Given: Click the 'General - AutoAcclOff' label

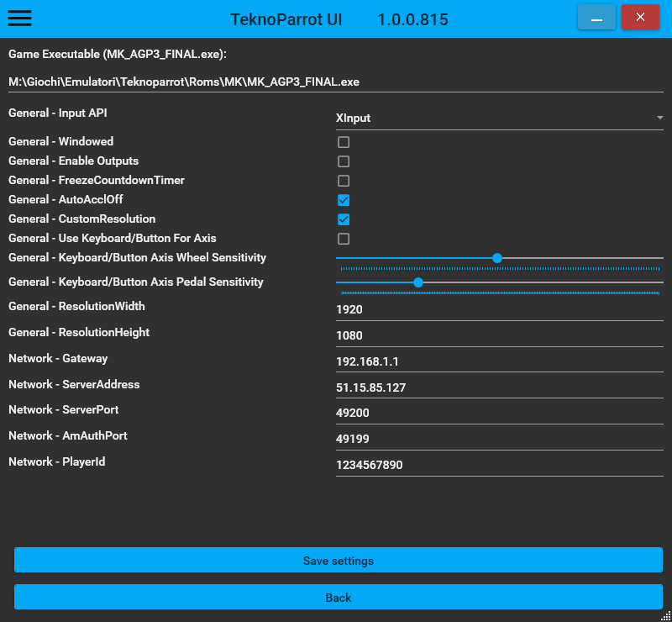Looking at the screenshot, I should 66,199.
